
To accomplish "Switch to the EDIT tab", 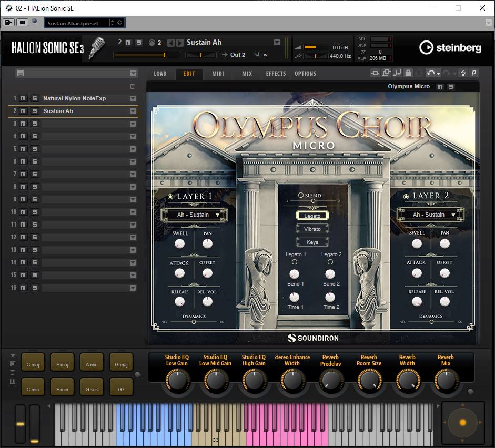I will tap(189, 74).
